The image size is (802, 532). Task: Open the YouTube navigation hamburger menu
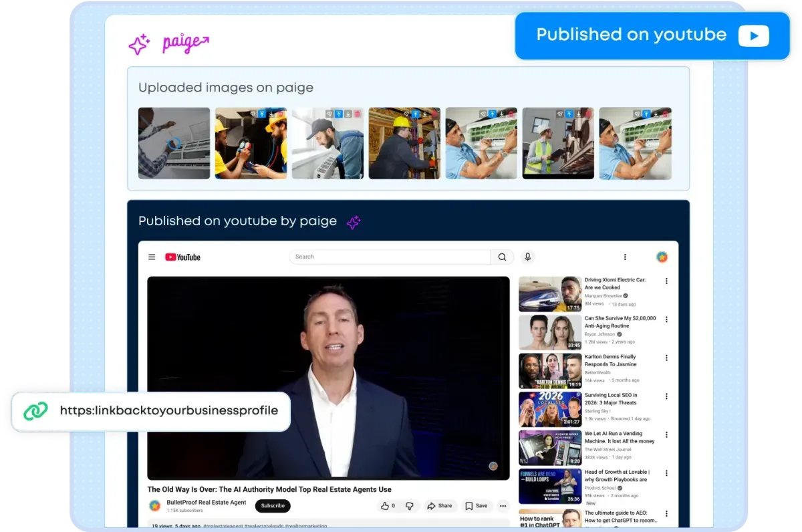click(x=152, y=257)
